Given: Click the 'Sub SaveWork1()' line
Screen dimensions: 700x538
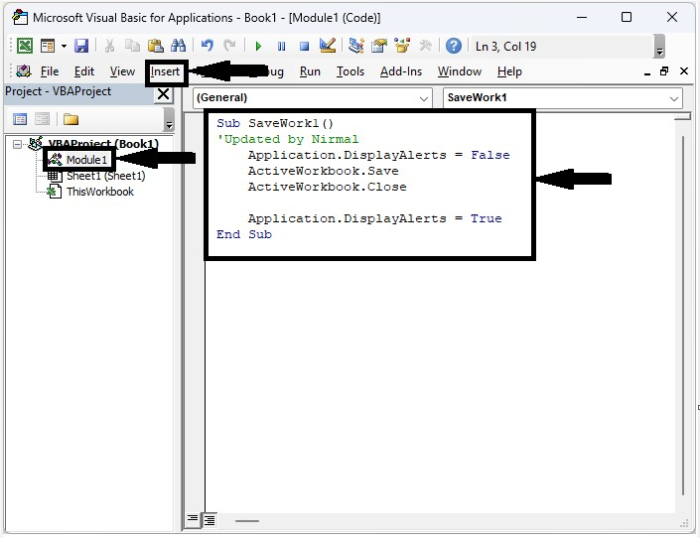Looking at the screenshot, I should point(275,123).
